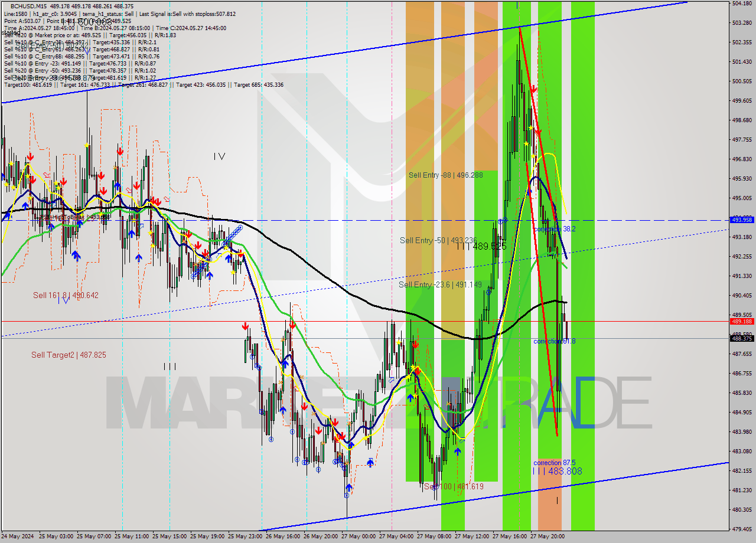756x543 pixels.
Task: Click the '27 May 16:00' time label
Action: point(510,537)
